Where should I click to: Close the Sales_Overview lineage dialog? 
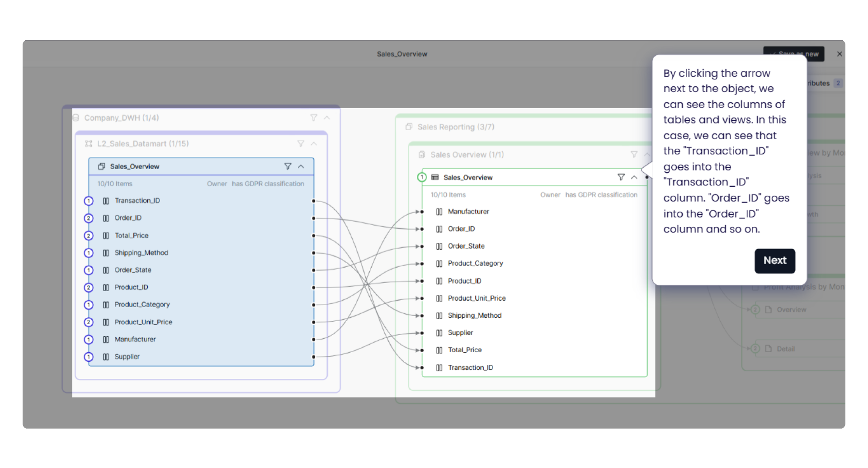coord(840,54)
